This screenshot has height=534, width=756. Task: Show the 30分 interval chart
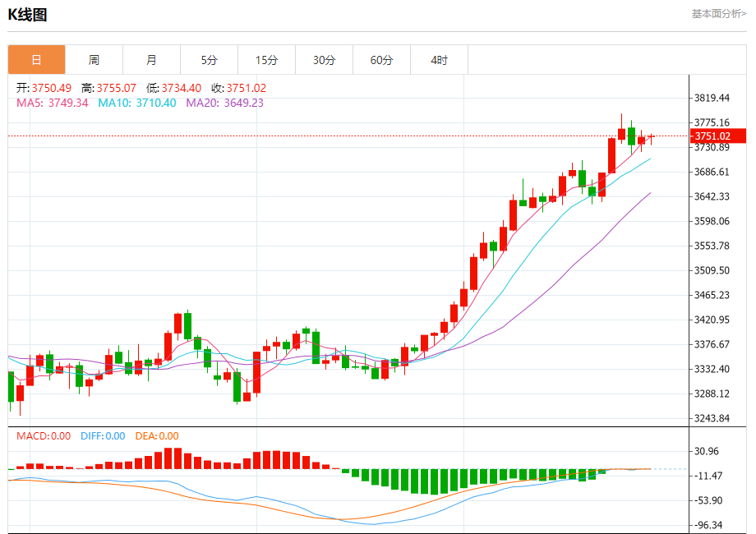[324, 60]
